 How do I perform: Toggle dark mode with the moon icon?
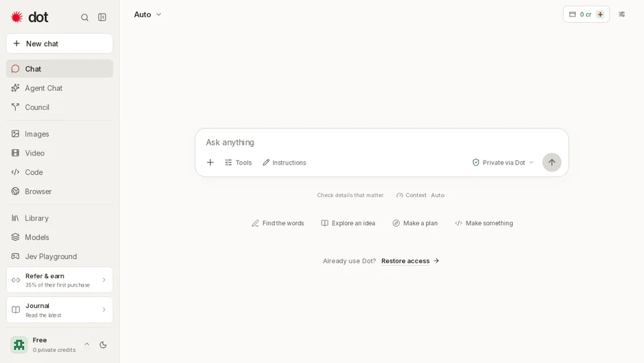pyautogui.click(x=103, y=345)
